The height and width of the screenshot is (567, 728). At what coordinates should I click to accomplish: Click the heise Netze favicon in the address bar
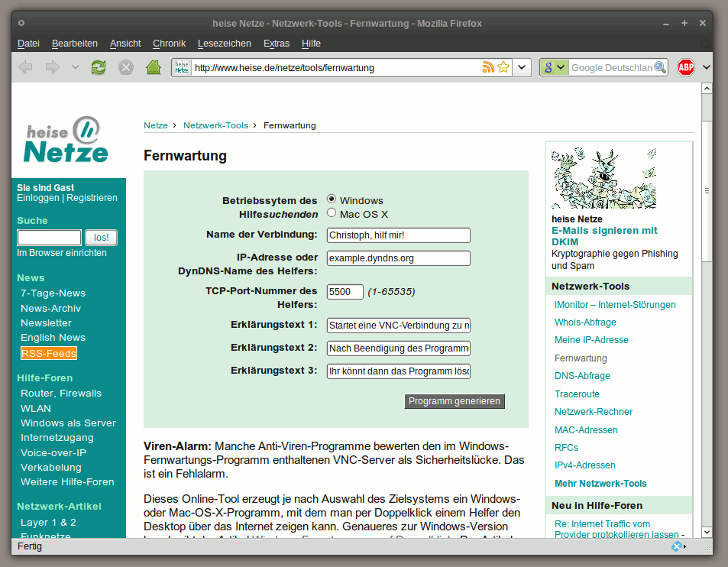[182, 67]
